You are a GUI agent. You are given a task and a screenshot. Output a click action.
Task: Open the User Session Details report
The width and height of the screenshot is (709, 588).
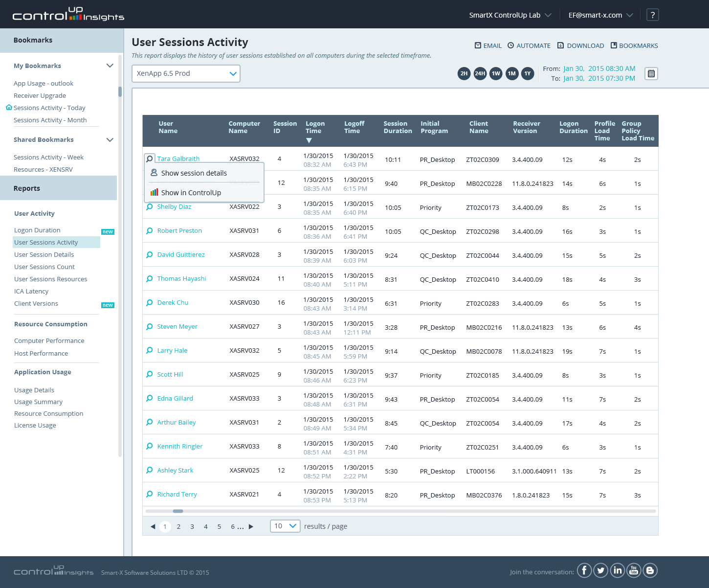click(44, 254)
